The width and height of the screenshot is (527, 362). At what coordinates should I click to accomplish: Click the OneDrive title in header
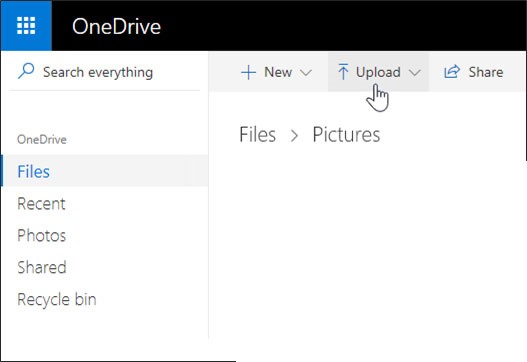tap(116, 27)
